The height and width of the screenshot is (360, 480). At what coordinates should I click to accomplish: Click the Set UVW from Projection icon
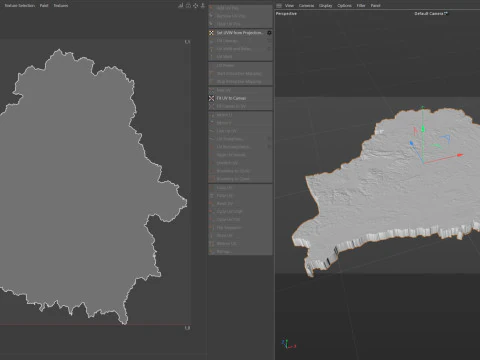click(x=211, y=33)
